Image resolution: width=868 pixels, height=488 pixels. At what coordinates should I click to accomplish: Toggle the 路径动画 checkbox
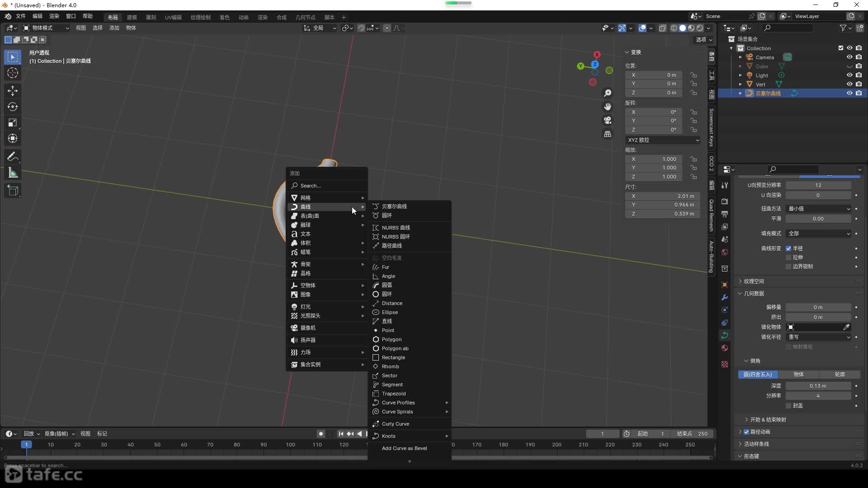tap(746, 432)
